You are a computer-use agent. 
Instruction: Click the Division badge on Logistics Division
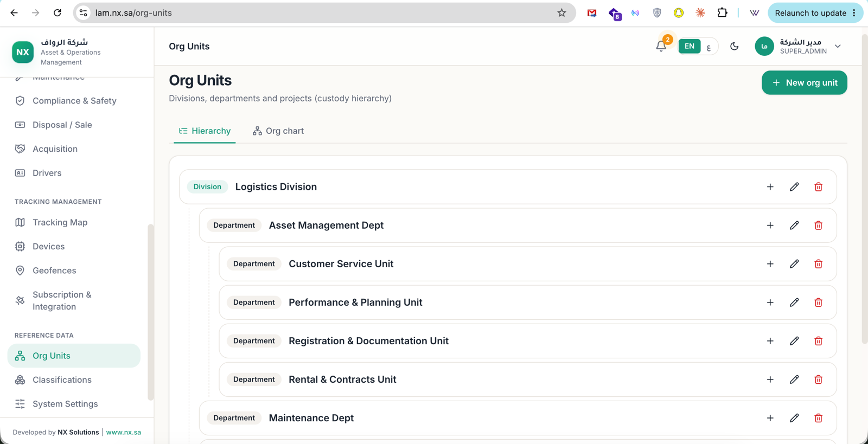click(207, 187)
